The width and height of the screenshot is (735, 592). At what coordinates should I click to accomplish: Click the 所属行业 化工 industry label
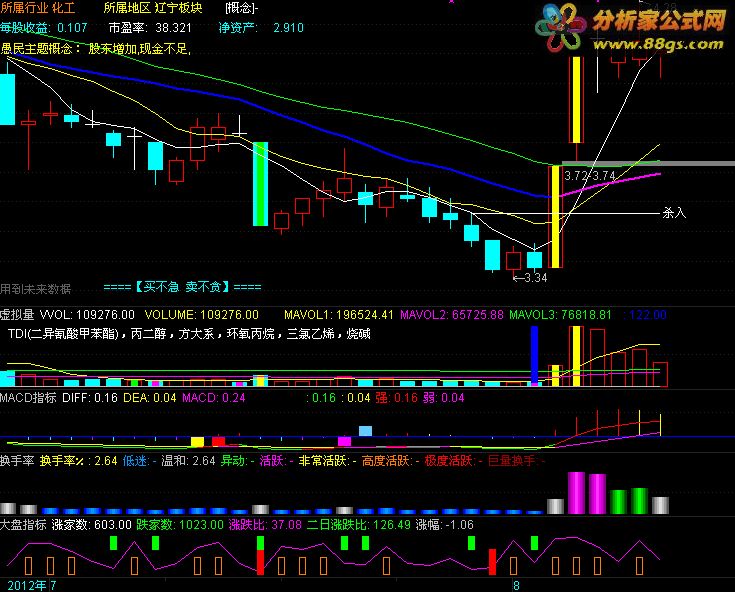(38, 8)
